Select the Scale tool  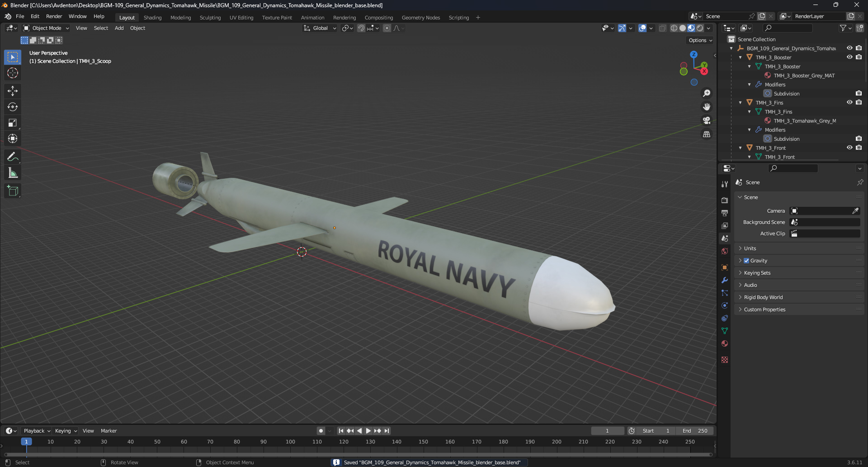[13, 123]
